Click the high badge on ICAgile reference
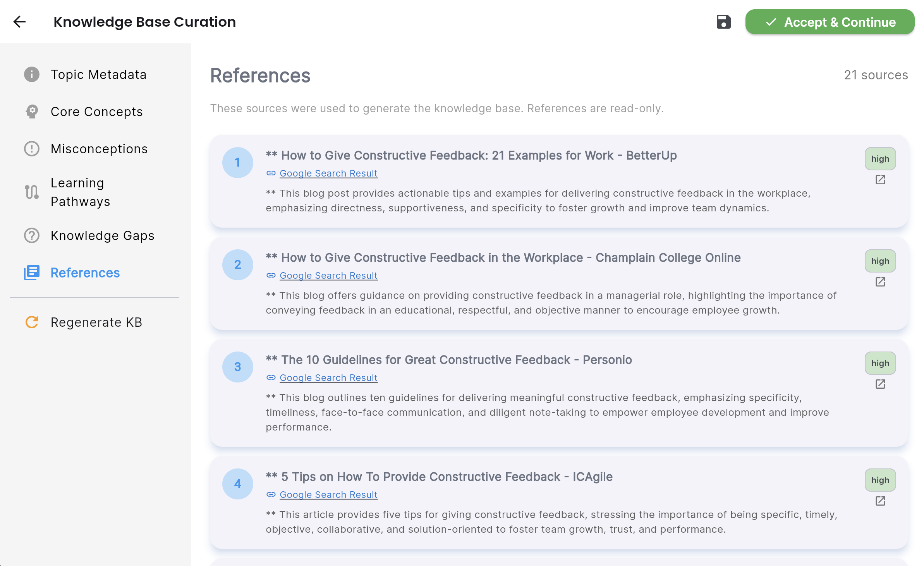 click(880, 480)
